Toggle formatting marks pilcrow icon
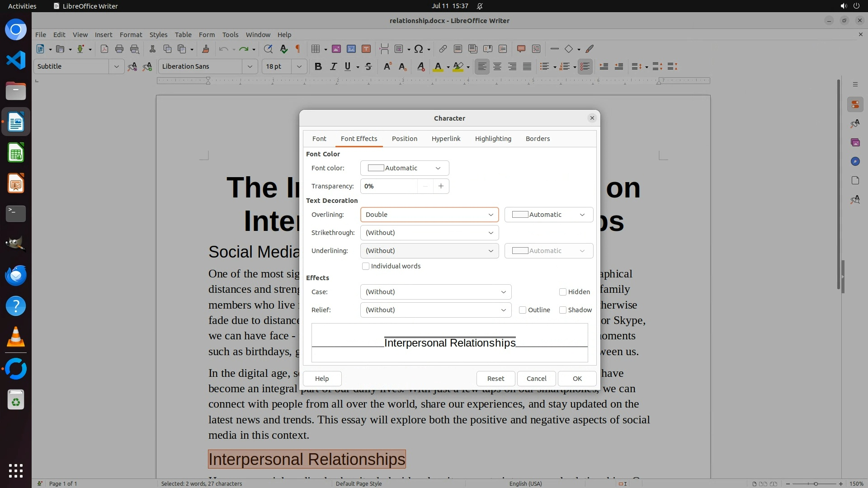 pos(298,49)
